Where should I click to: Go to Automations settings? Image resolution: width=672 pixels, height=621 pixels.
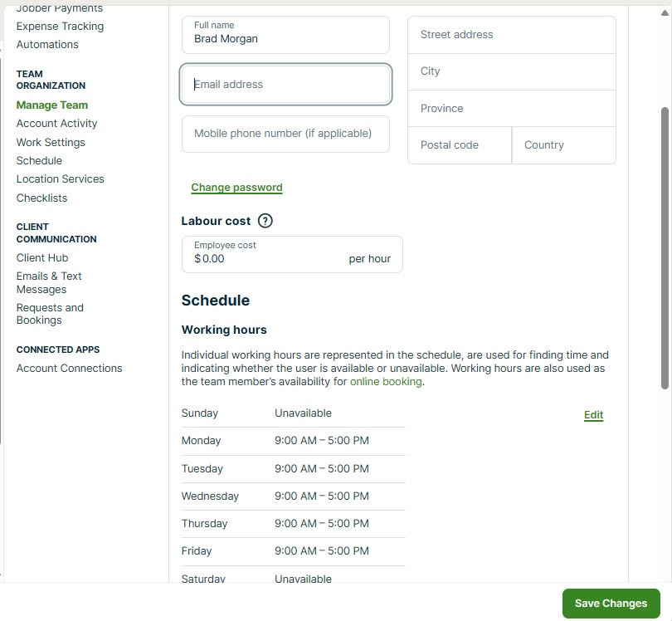tap(47, 45)
